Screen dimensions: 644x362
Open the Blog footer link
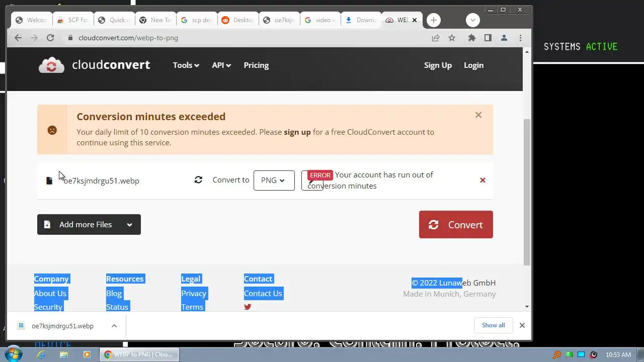(114, 294)
